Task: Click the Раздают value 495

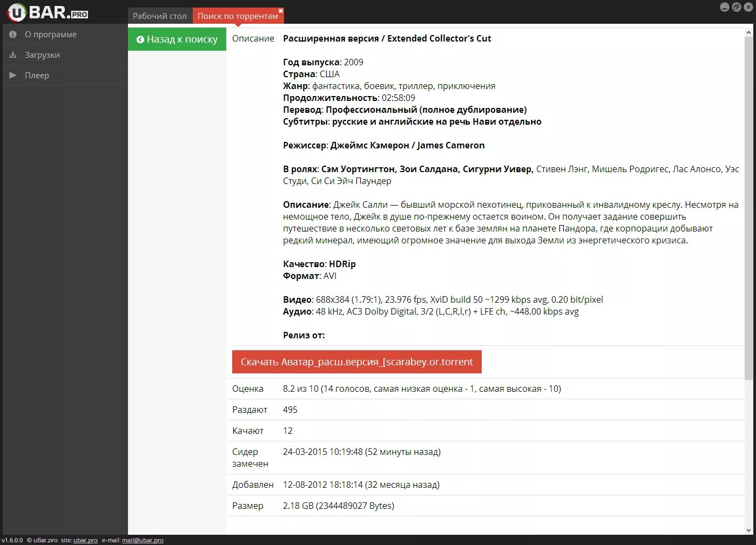Action: [290, 410]
